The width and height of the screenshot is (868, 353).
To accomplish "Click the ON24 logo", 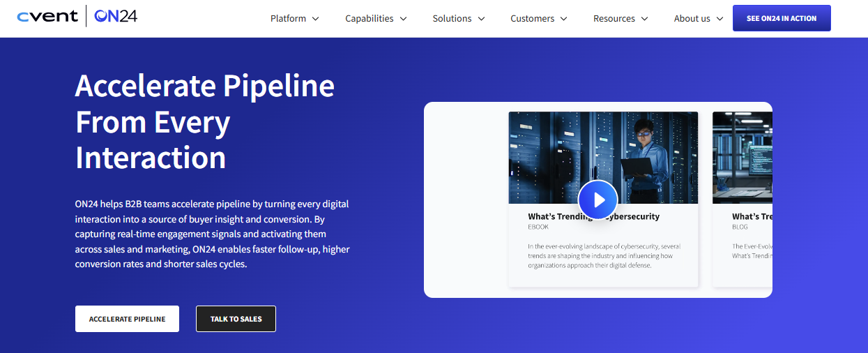I will coord(115,16).
